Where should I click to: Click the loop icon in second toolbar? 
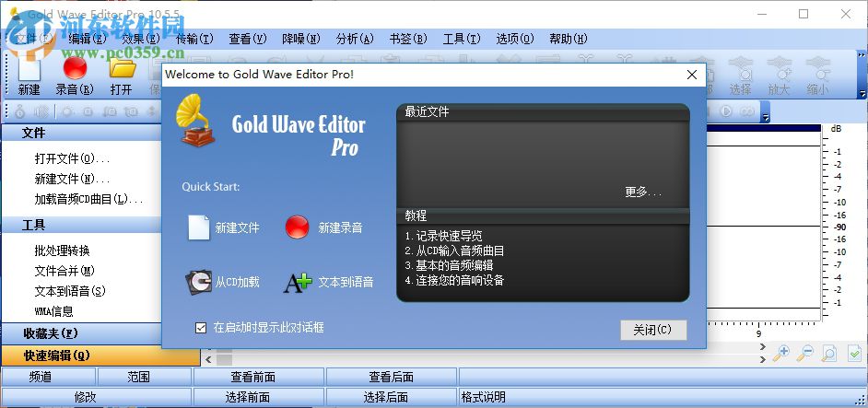746,111
